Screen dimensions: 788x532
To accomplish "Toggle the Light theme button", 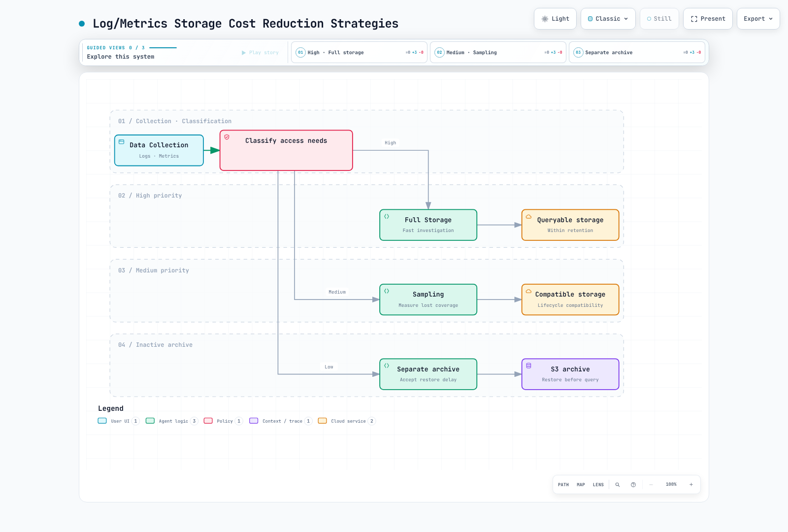I will point(555,19).
